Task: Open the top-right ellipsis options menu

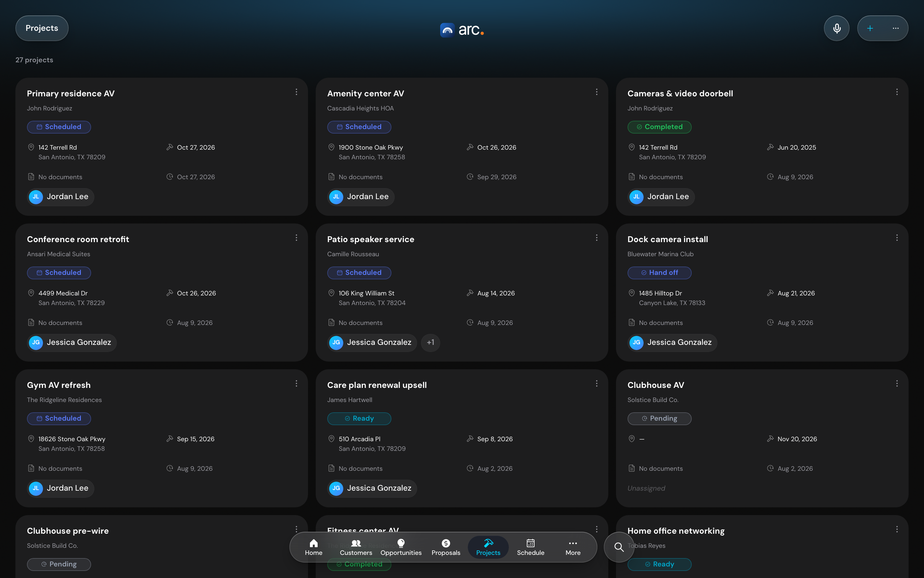Action: tap(895, 28)
